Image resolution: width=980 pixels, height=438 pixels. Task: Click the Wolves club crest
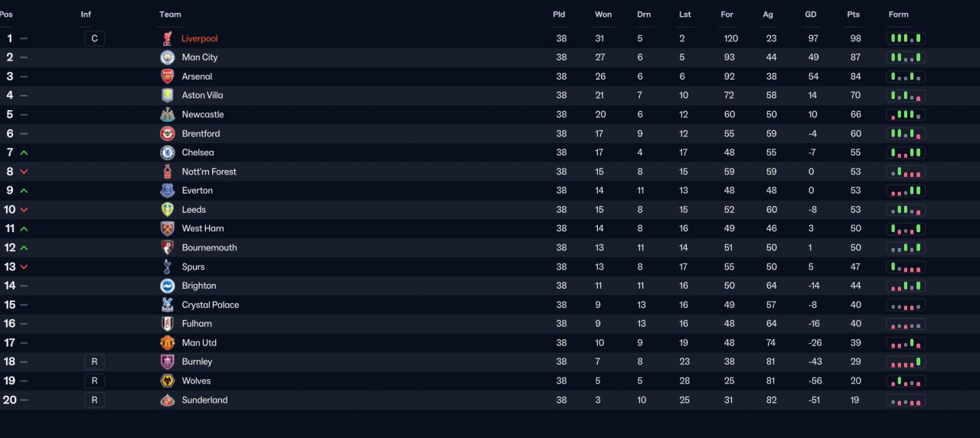167,381
